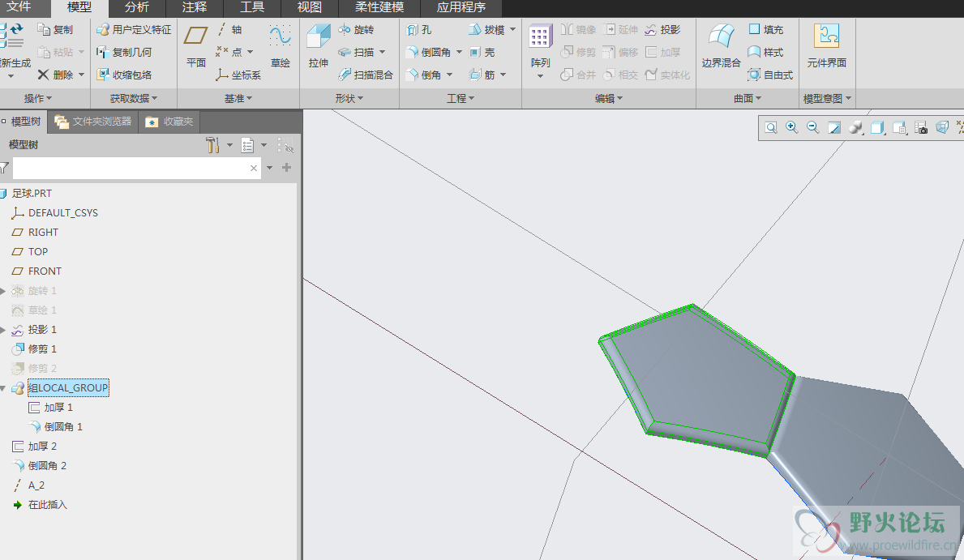Screen dimensions: 964x560
Task: Select the Style (样式) tool
Action: click(766, 52)
